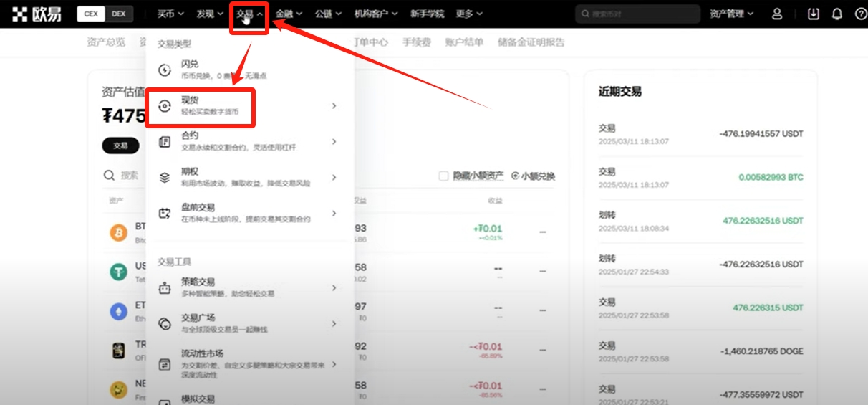Open the 发现 dropdown
The image size is (868, 405).
tap(210, 14)
